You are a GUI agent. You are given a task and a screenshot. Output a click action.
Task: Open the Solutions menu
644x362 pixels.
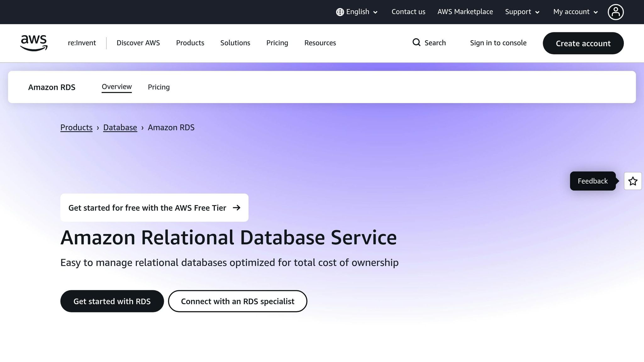(x=235, y=43)
